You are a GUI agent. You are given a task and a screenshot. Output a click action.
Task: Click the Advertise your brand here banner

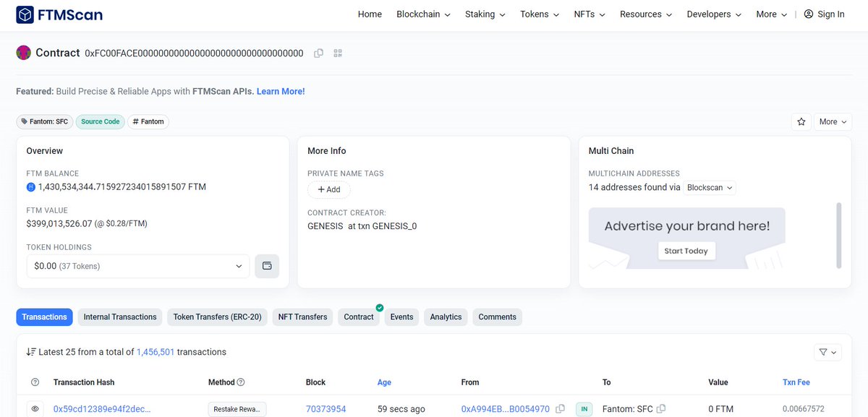click(x=686, y=238)
